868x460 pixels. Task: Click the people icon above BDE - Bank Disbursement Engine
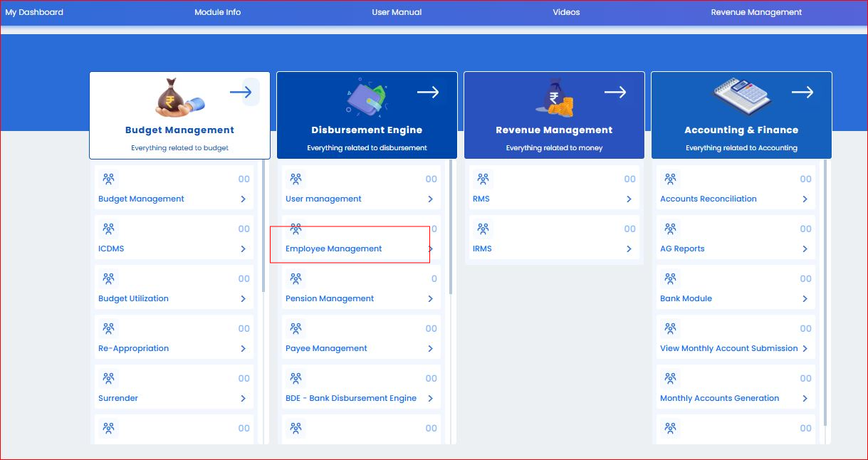(296, 378)
